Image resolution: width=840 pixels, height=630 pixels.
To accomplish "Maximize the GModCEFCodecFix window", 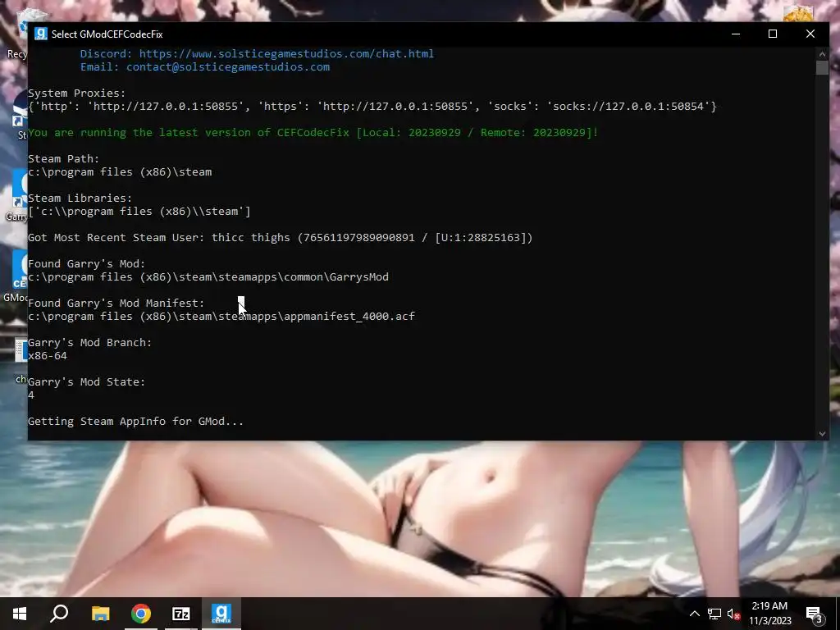I will [x=773, y=34].
